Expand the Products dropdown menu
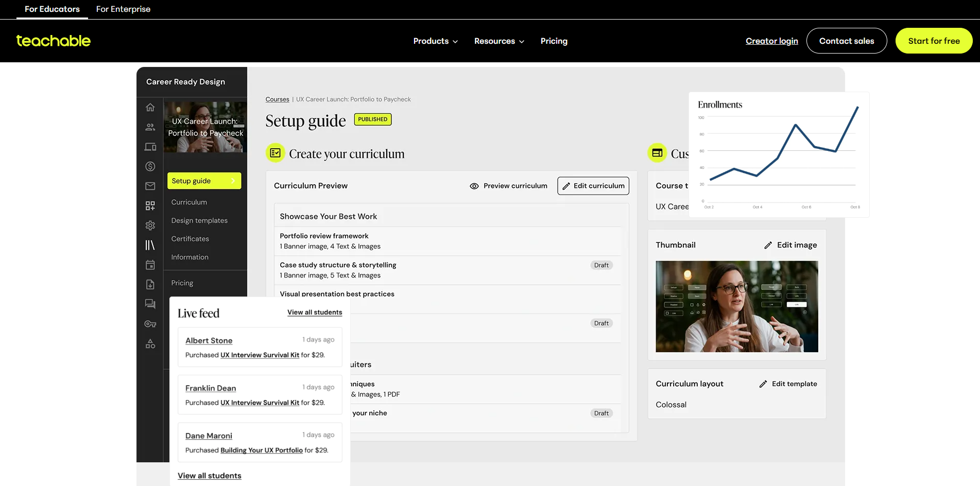 [x=435, y=41]
